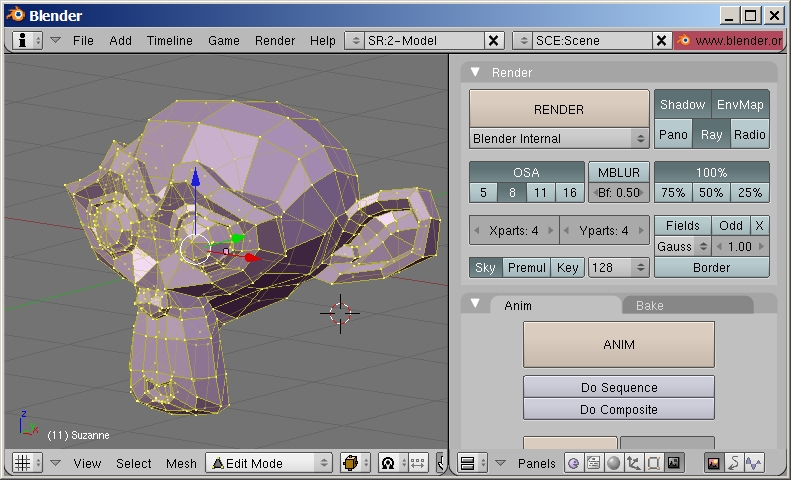Toggle the Shadow render option
791x480 pixels.
point(682,105)
